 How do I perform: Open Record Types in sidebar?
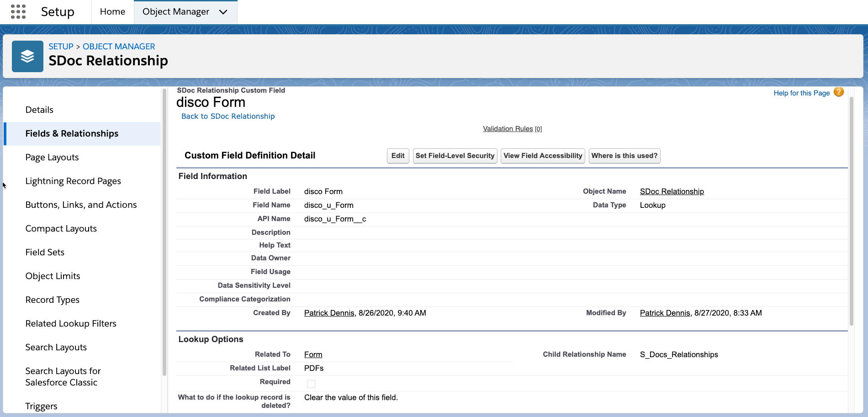82,300
